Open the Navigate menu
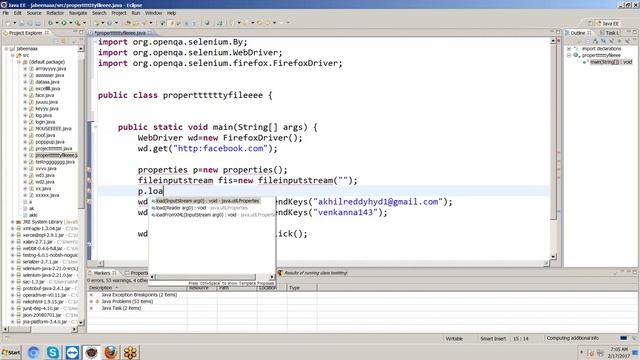The width and height of the screenshot is (640, 360). (78, 13)
